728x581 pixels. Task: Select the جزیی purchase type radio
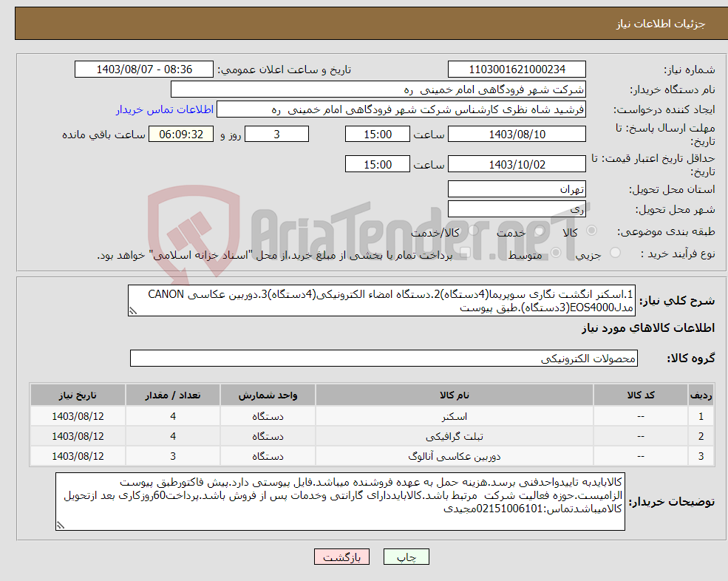coord(615,253)
